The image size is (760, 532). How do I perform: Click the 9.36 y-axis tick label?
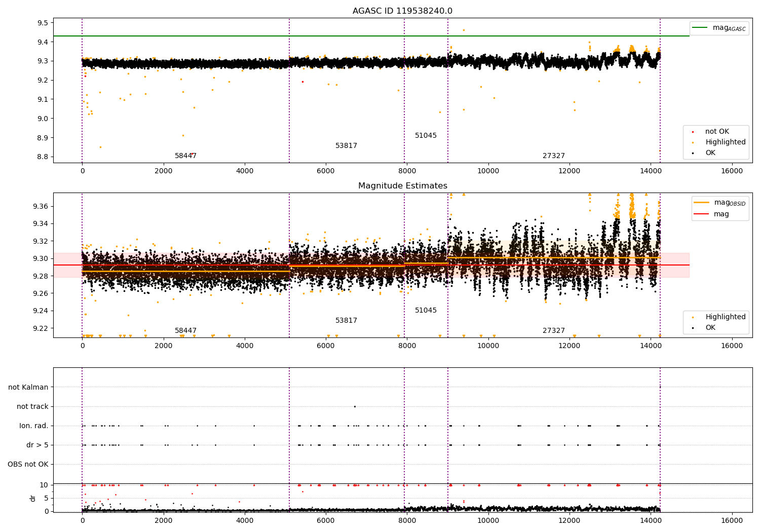point(41,206)
